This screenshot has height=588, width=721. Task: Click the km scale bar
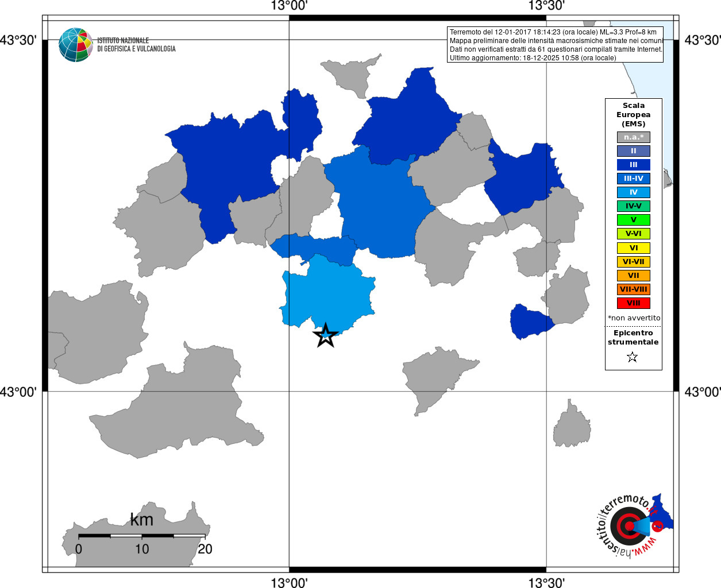click(x=142, y=536)
